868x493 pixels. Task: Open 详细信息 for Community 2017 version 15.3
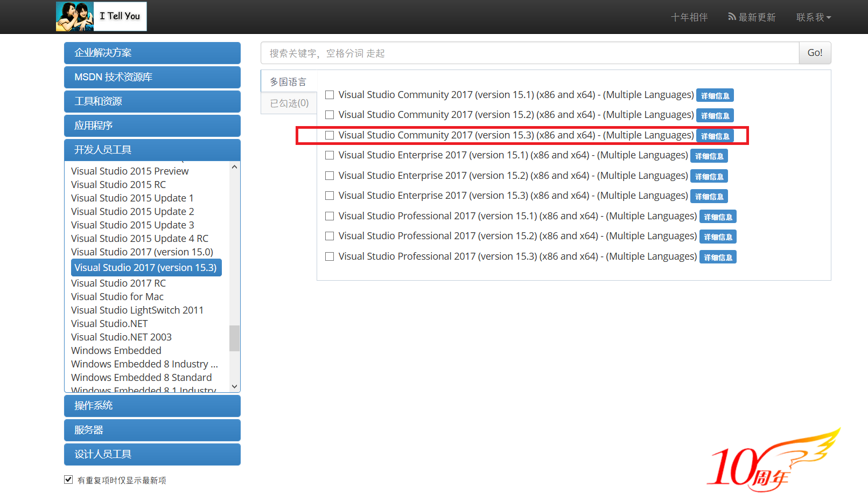pyautogui.click(x=715, y=136)
